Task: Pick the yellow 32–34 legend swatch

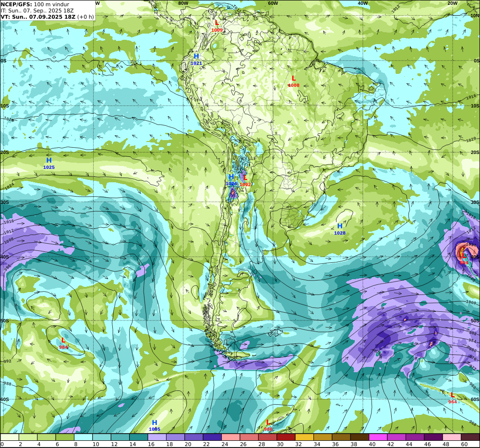Action: [x=305, y=437]
